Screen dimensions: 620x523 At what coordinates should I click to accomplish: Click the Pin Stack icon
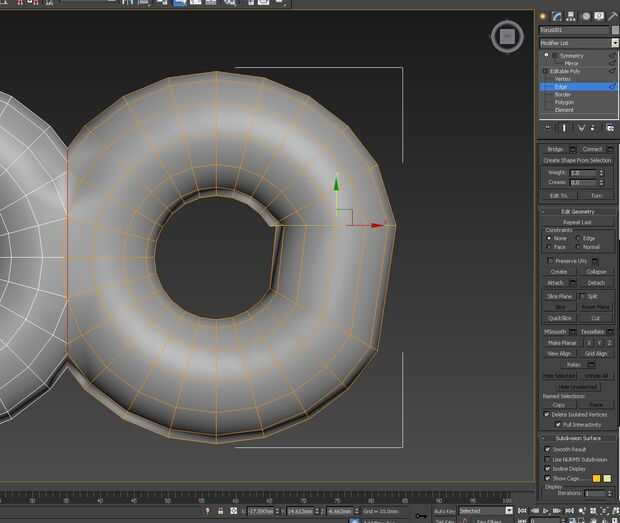click(547, 128)
